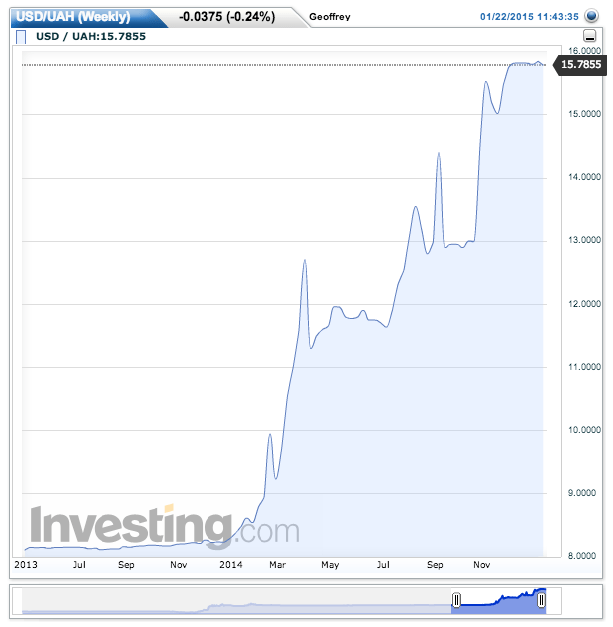Screen dimensions: 613x627
Task: Click the highlighted dark-blue range in the navigator
Action: [x=498, y=601]
